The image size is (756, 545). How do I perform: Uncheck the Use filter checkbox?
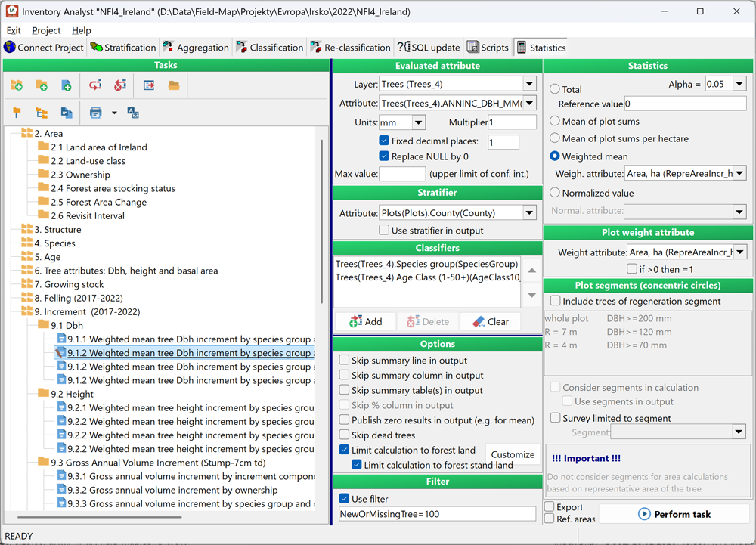(345, 499)
